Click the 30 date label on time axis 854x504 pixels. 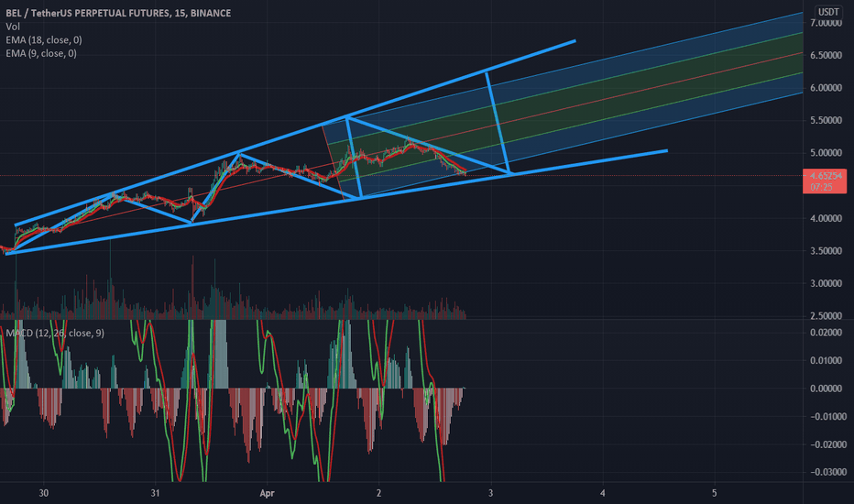(x=44, y=493)
